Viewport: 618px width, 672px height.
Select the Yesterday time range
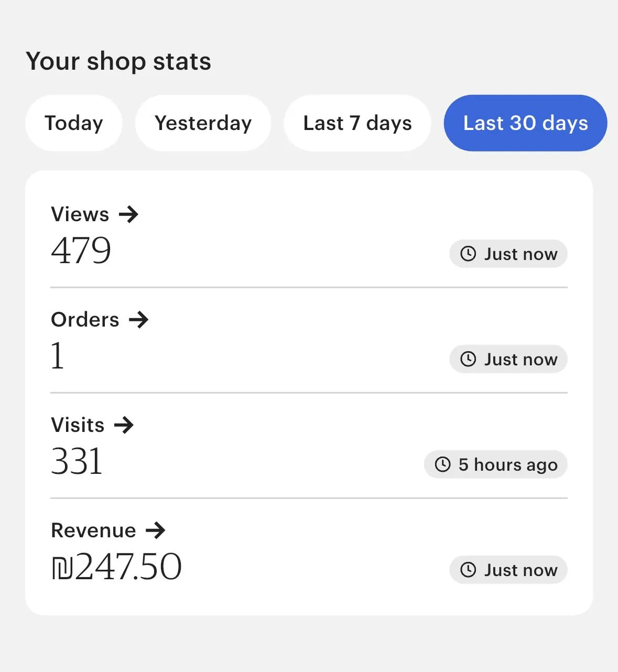tap(203, 123)
